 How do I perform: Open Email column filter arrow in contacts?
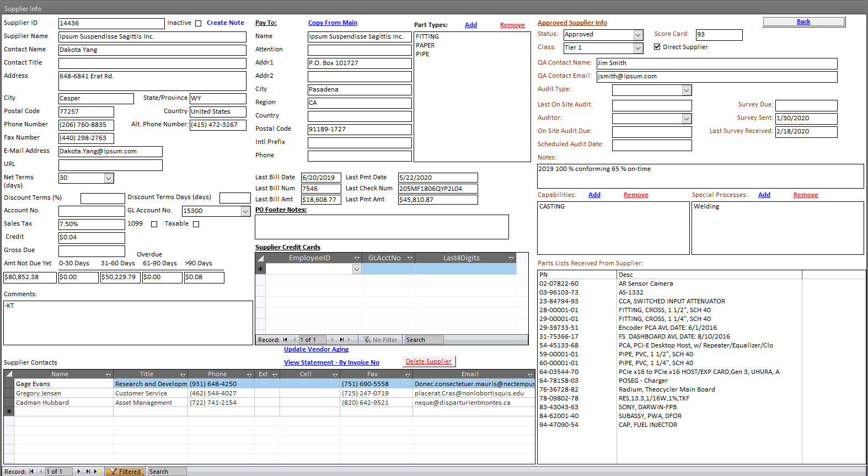tap(530, 375)
